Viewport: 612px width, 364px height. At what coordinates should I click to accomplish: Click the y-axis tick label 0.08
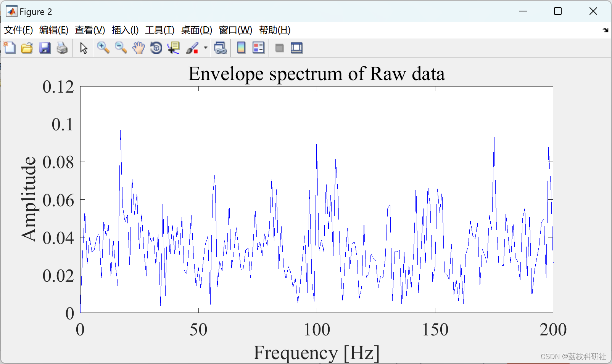pos(58,162)
